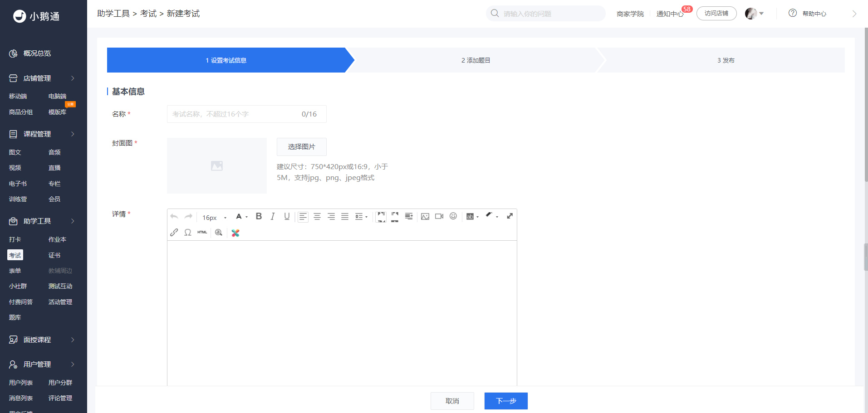Insert an emoji with the smiley icon

[453, 216]
